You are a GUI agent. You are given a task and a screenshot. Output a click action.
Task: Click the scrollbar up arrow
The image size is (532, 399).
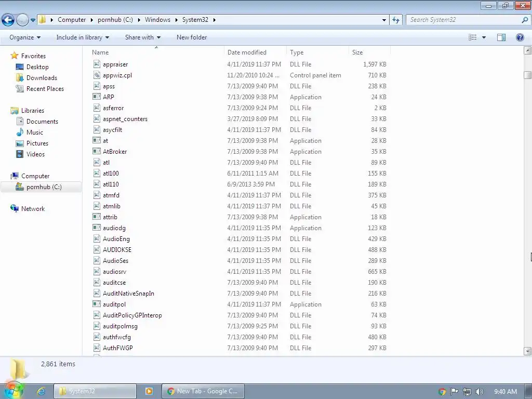(528, 51)
